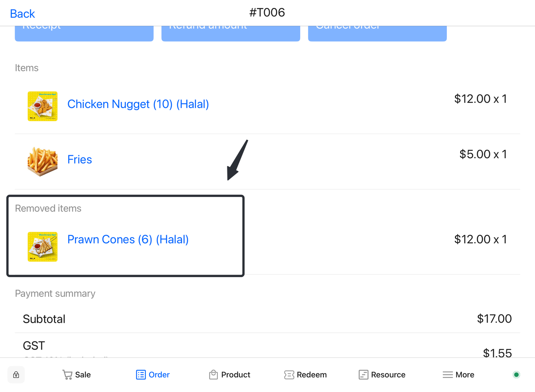Open the More hamburger menu icon
This screenshot has height=392, width=535.
pos(448,374)
